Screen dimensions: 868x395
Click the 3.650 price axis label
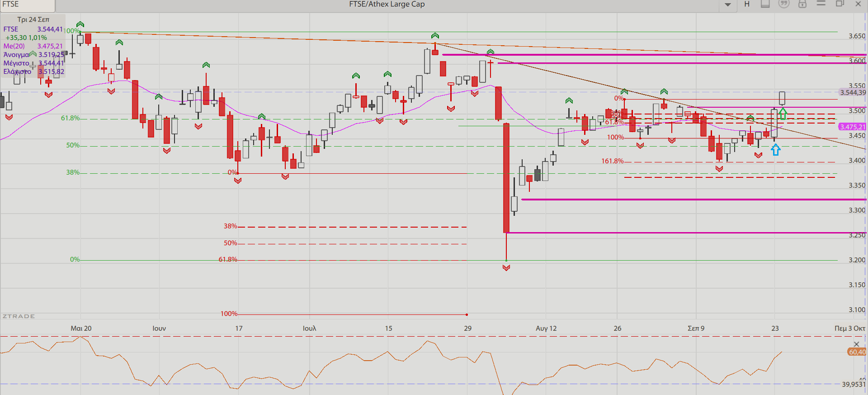(857, 36)
